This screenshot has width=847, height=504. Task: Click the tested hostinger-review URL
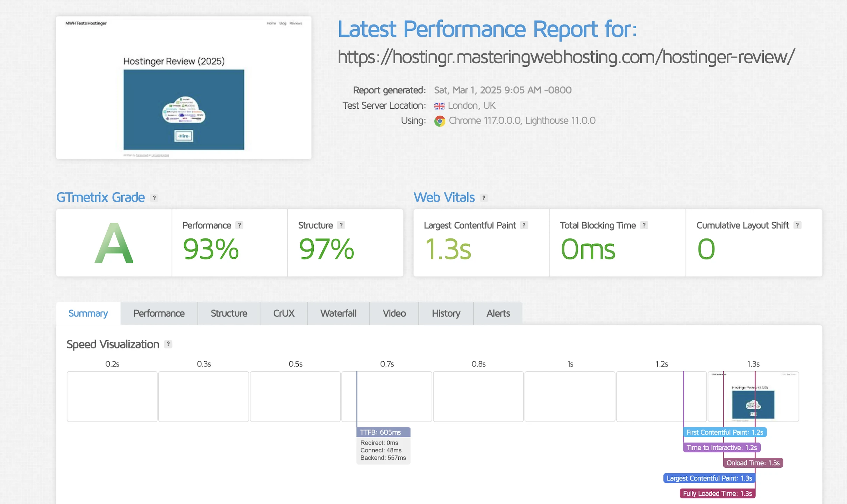566,57
